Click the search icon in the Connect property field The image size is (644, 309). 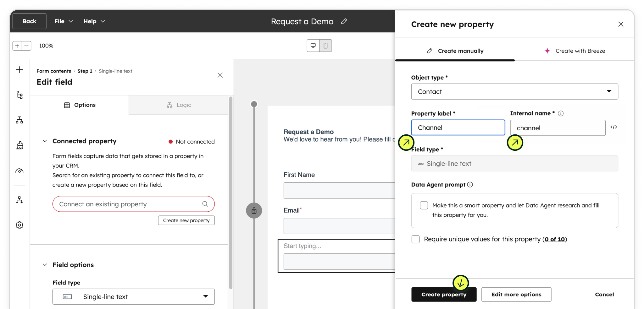pos(205,204)
